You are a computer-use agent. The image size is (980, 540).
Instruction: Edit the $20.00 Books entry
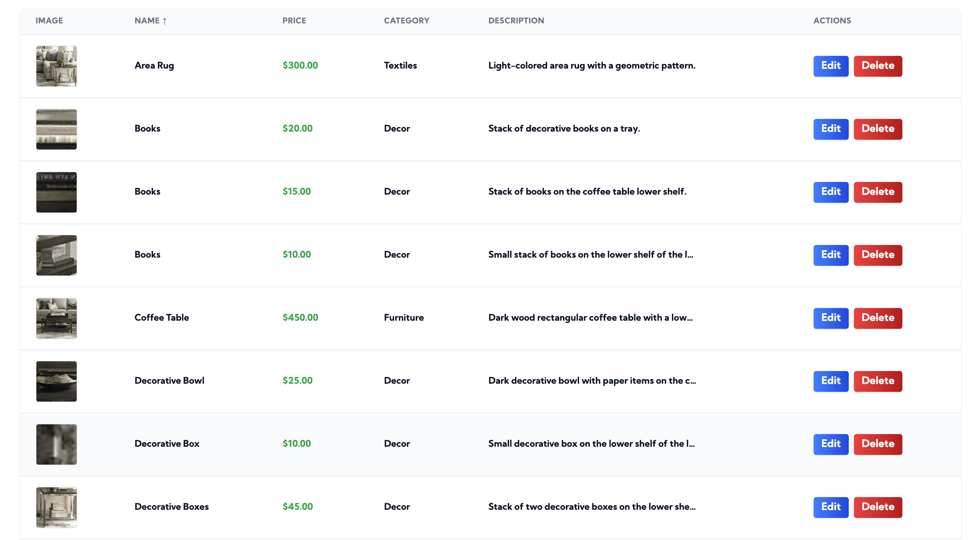point(831,129)
